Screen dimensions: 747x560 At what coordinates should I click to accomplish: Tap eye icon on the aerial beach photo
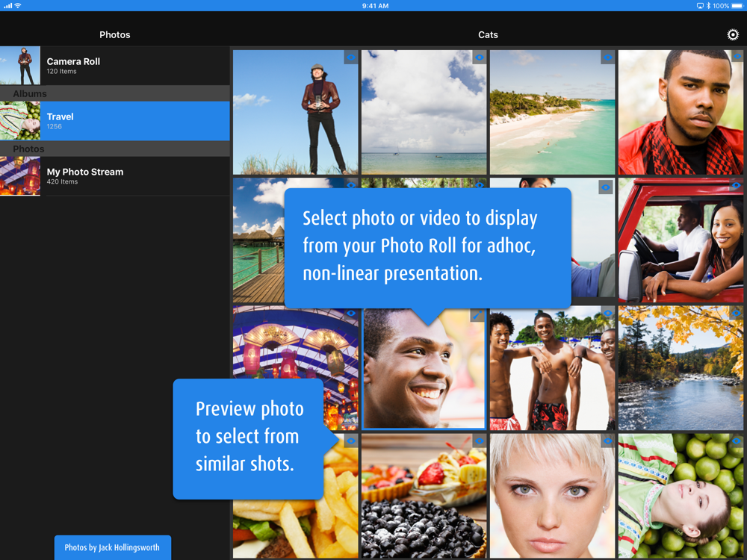pos(607,57)
